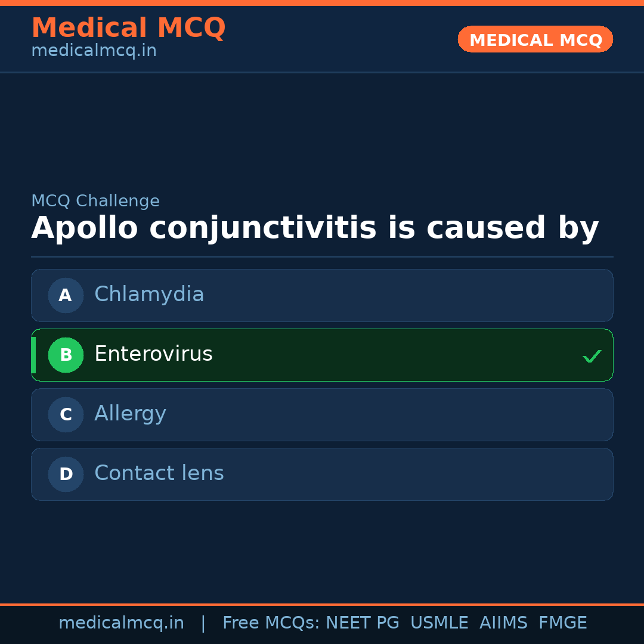The image size is (644, 644).
Task: Click the MCQ Challenge label
Action: click(x=95, y=201)
